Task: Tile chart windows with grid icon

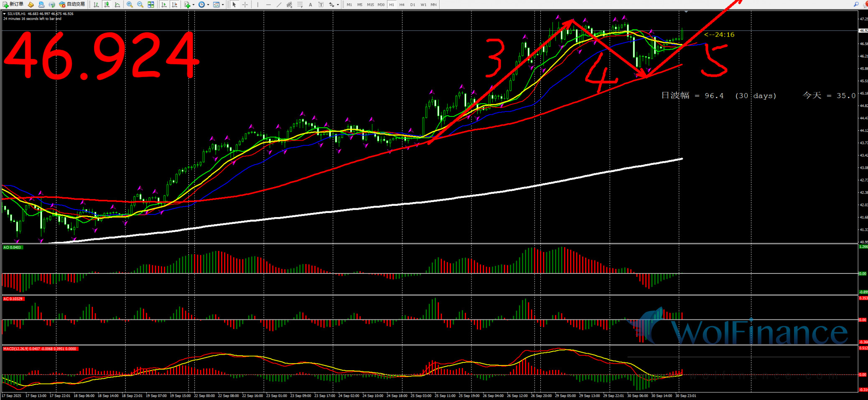Action: click(x=151, y=5)
